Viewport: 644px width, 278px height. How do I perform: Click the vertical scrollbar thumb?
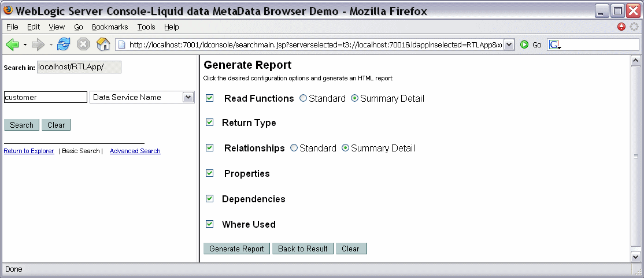coord(635,157)
